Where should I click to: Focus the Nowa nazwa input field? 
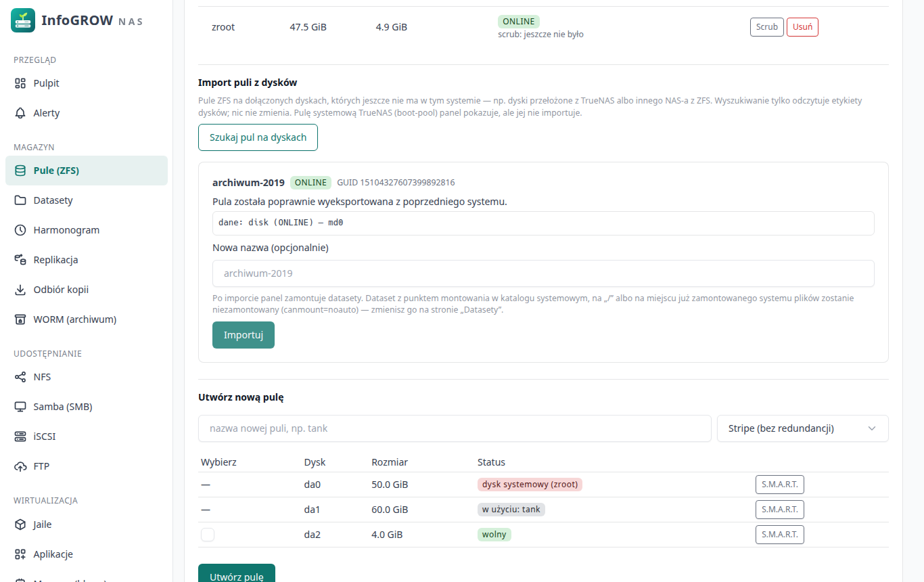(x=543, y=273)
